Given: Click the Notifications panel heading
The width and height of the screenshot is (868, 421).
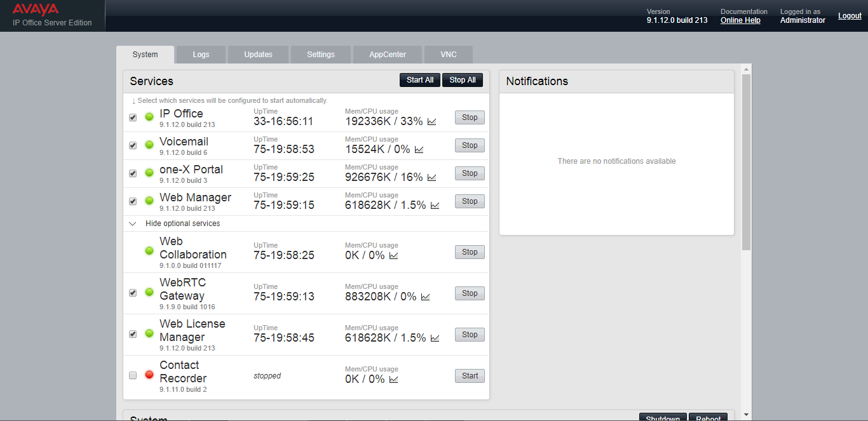Looking at the screenshot, I should tap(537, 81).
